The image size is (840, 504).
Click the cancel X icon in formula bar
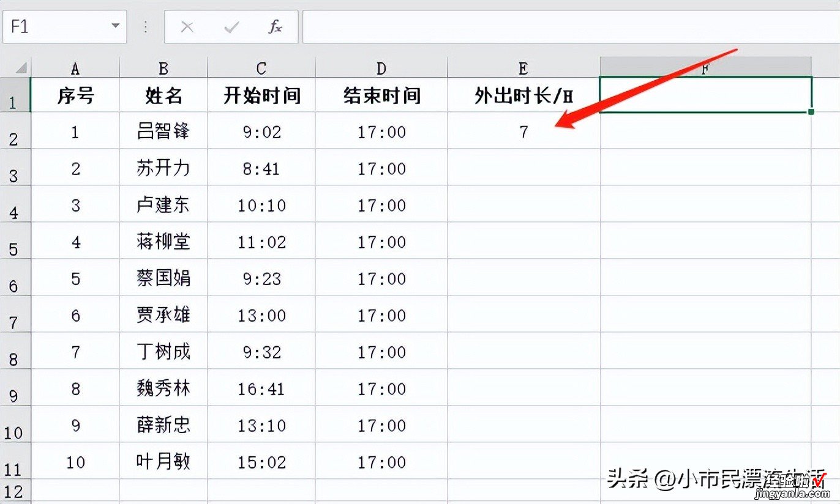[x=187, y=27]
